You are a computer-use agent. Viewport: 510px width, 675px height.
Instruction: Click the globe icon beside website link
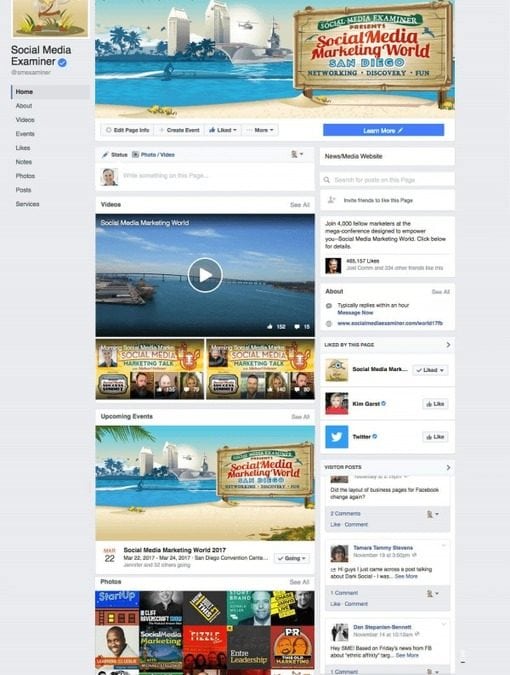(329, 323)
